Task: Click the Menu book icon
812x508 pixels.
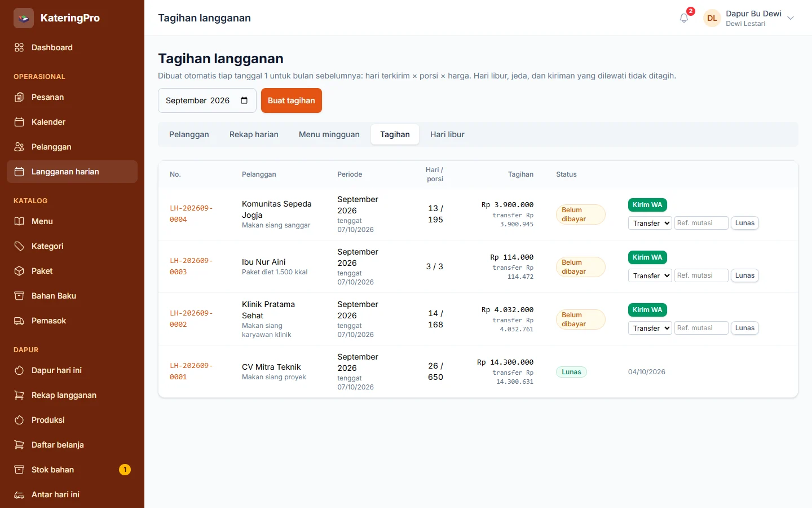Action: click(x=19, y=221)
